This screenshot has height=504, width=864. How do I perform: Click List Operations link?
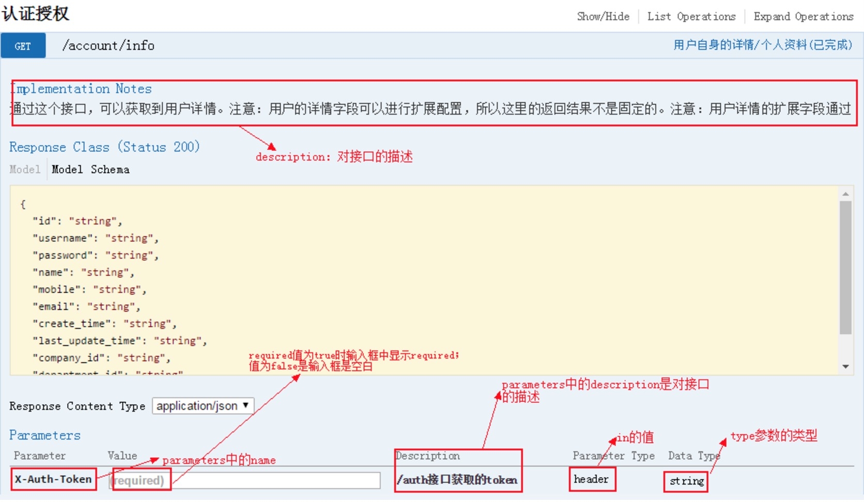(x=691, y=17)
